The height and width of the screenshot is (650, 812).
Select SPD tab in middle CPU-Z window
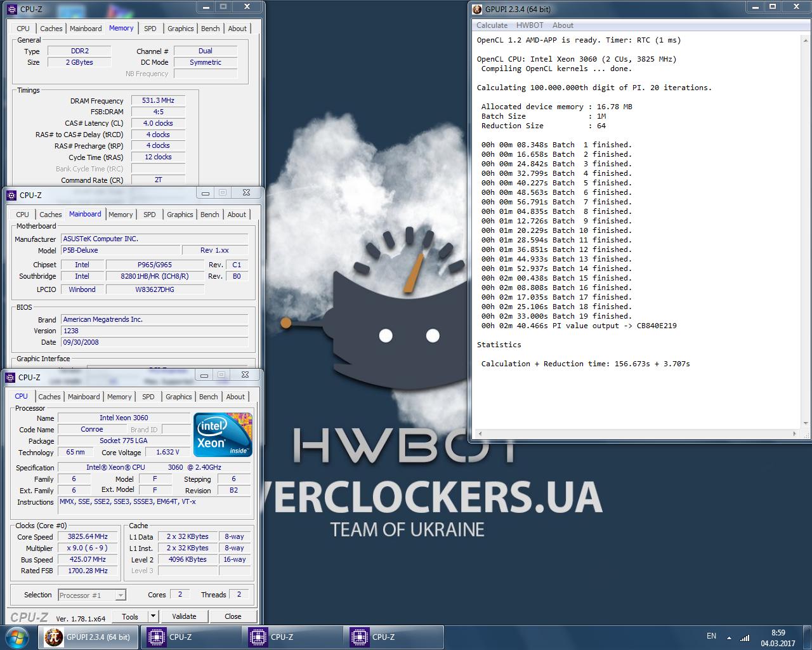(149, 215)
